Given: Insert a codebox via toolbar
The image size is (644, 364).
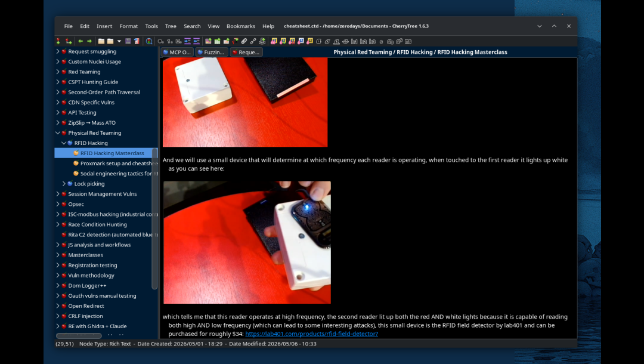Looking at the screenshot, I should tap(227, 41).
